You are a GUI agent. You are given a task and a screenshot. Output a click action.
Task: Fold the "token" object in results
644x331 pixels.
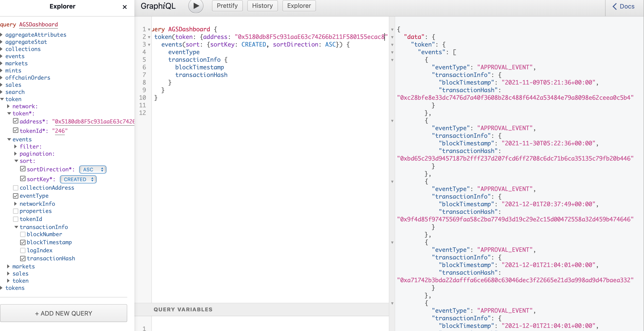(392, 45)
